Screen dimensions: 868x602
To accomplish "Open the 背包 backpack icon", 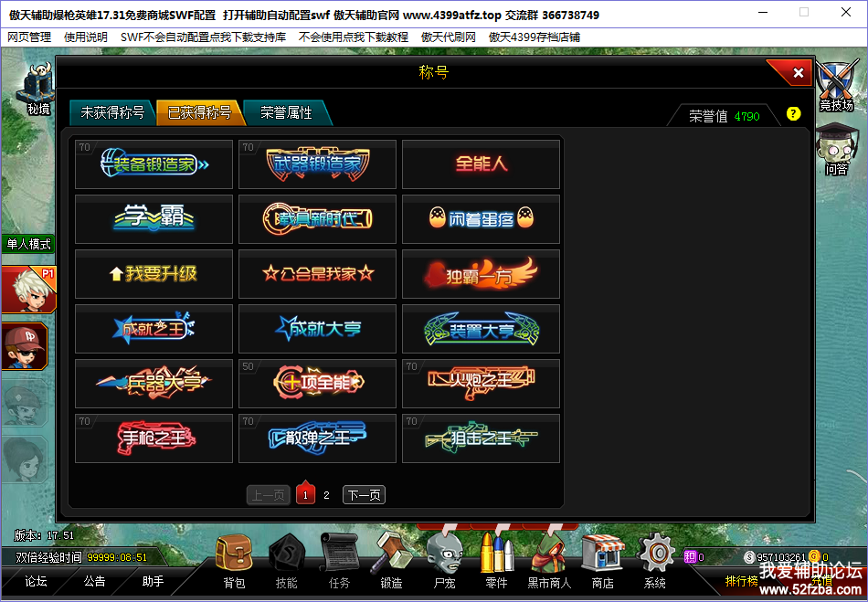I will point(234,560).
